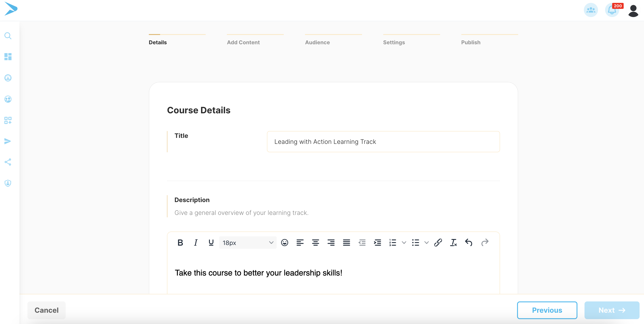This screenshot has width=644, height=324.
Task: Redo the last edit
Action: click(x=485, y=243)
